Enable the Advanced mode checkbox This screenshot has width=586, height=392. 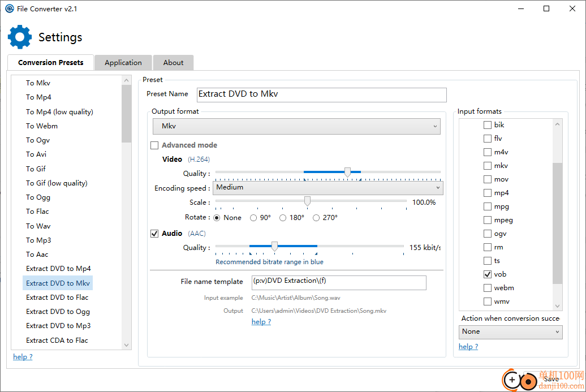[x=154, y=145]
